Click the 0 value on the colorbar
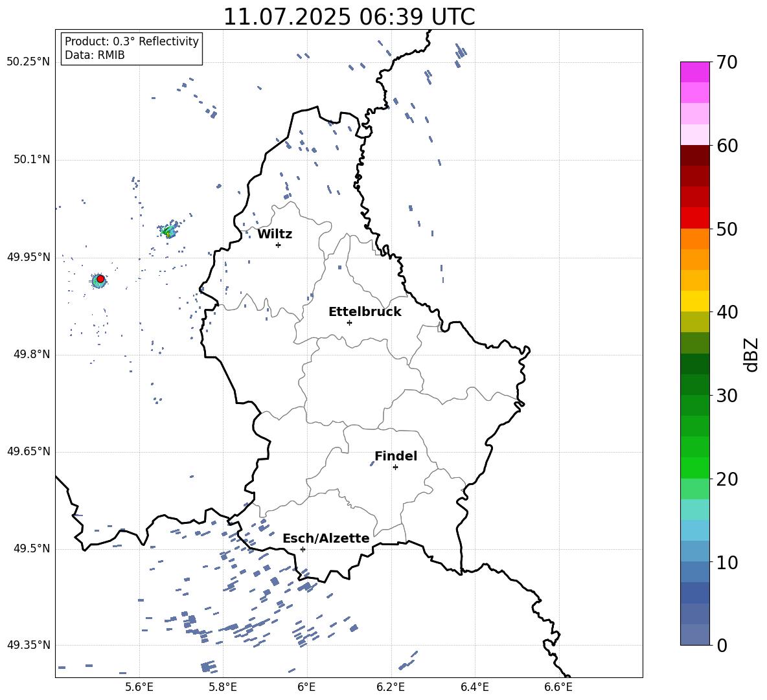Image resolution: width=767 pixels, height=700 pixels. tap(722, 645)
